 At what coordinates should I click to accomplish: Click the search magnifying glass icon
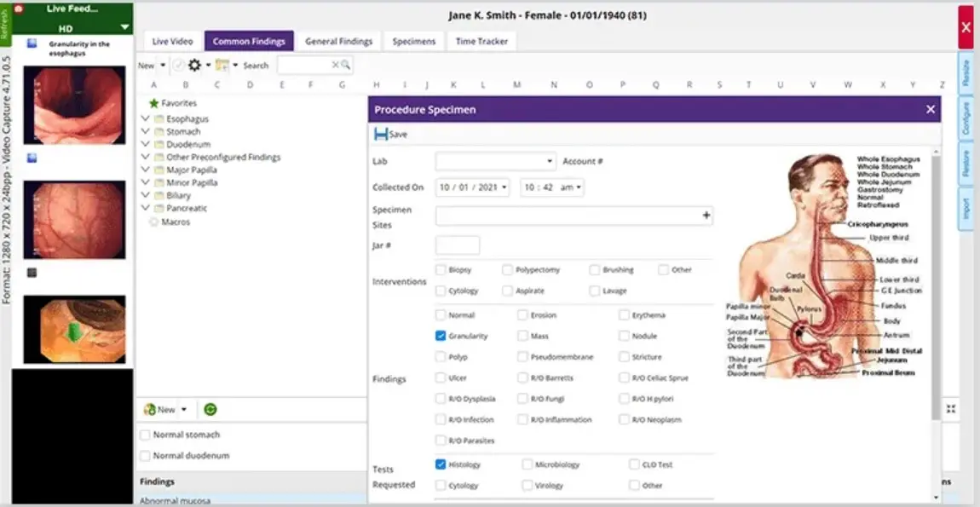coord(347,65)
